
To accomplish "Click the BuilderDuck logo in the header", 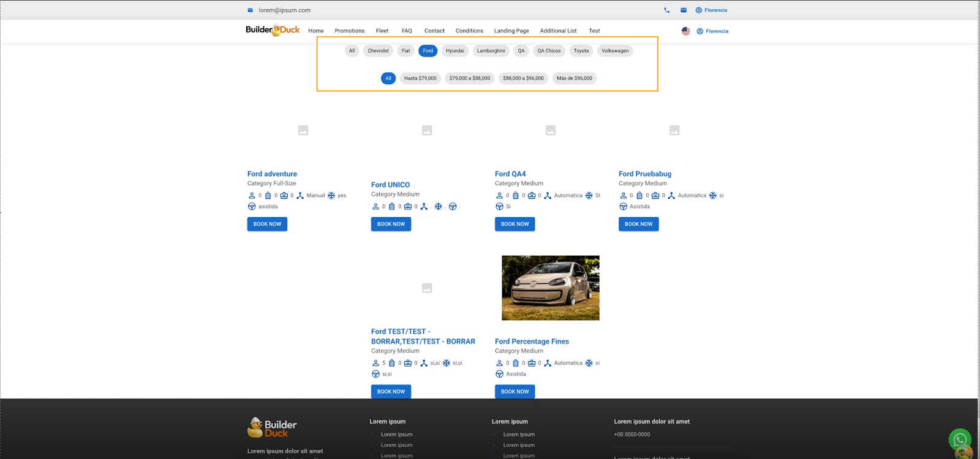I will (273, 30).
